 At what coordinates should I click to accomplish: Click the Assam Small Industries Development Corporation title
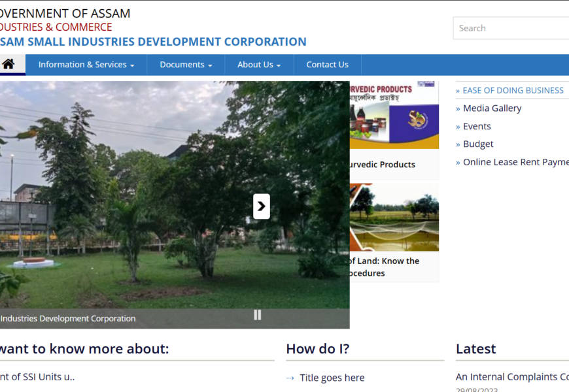coord(153,42)
